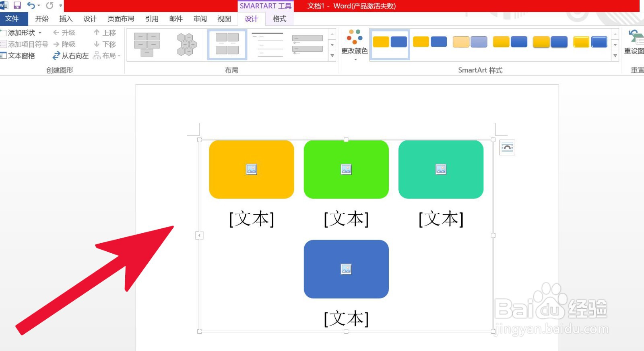Click the 升级 promote button
The image size is (644, 351).
(64, 33)
